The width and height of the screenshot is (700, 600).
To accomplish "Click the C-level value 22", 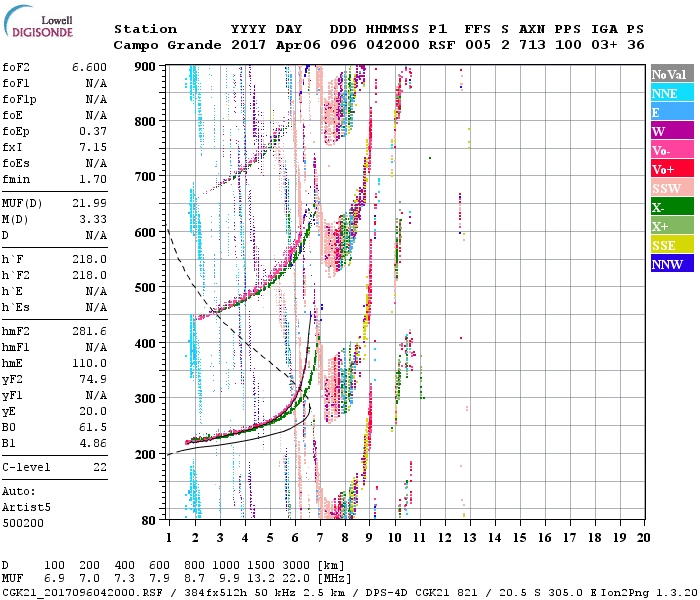I will pyautogui.click(x=100, y=466).
